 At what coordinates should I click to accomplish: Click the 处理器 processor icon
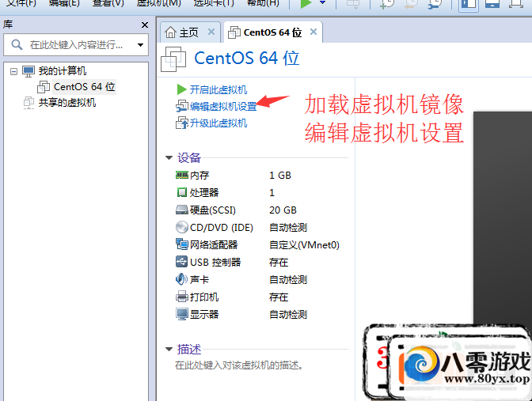point(182,192)
